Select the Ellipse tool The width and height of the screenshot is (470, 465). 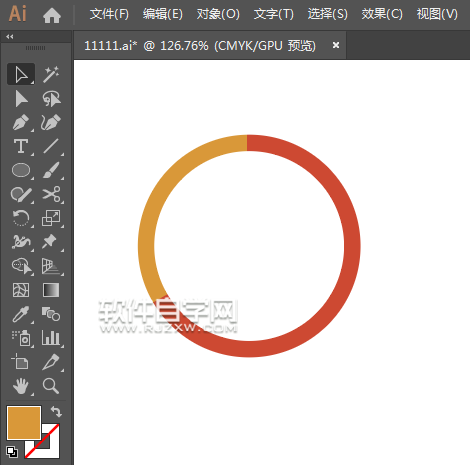tap(21, 170)
